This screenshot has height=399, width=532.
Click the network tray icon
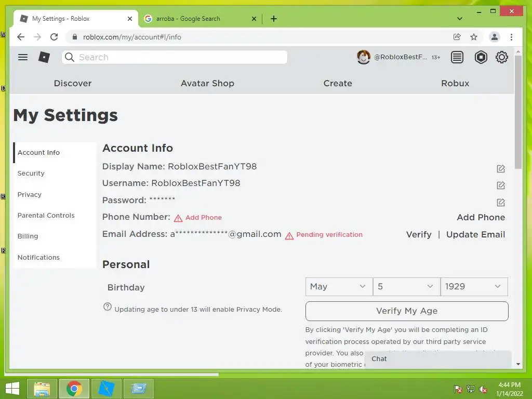click(x=471, y=389)
